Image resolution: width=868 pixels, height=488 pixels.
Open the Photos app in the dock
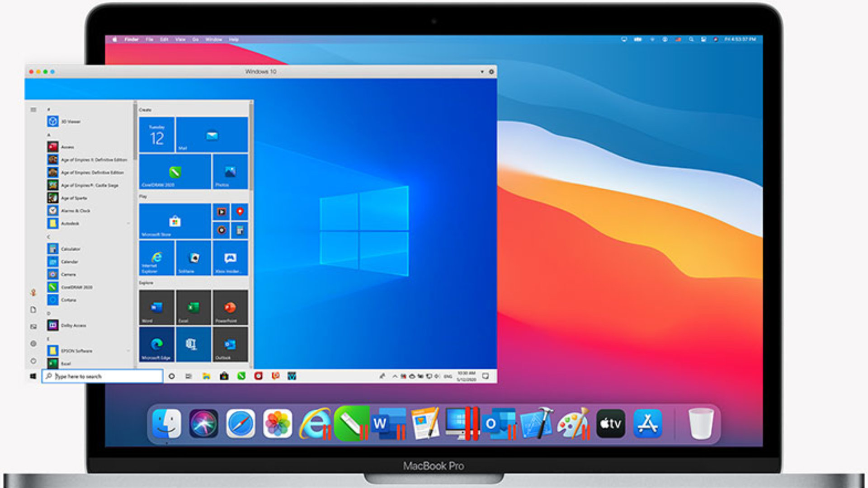coord(278,423)
